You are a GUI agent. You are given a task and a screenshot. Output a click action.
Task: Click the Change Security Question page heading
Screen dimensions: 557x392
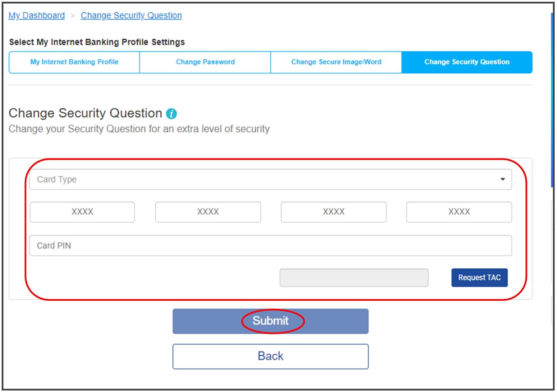click(x=85, y=113)
